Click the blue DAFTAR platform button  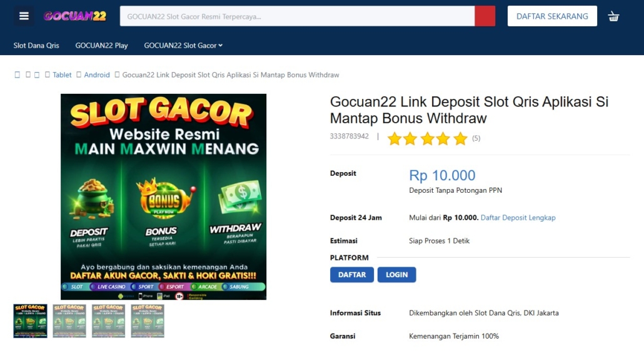(x=351, y=275)
